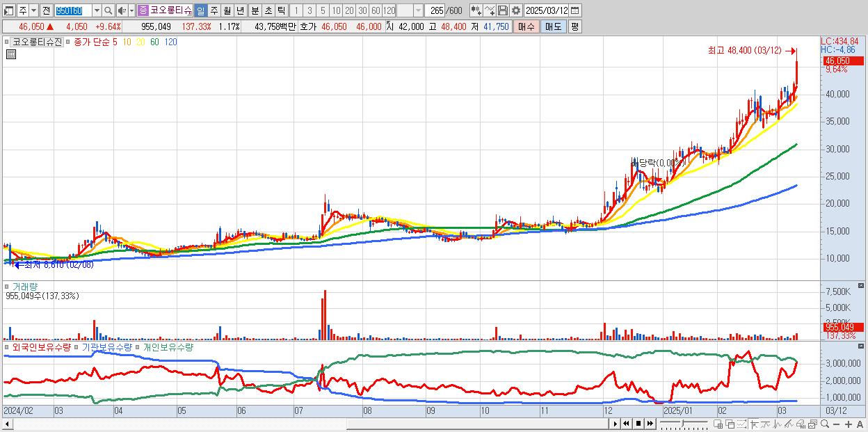Choose the 1 interval button
This screenshot has width=868, height=432.
296,10
